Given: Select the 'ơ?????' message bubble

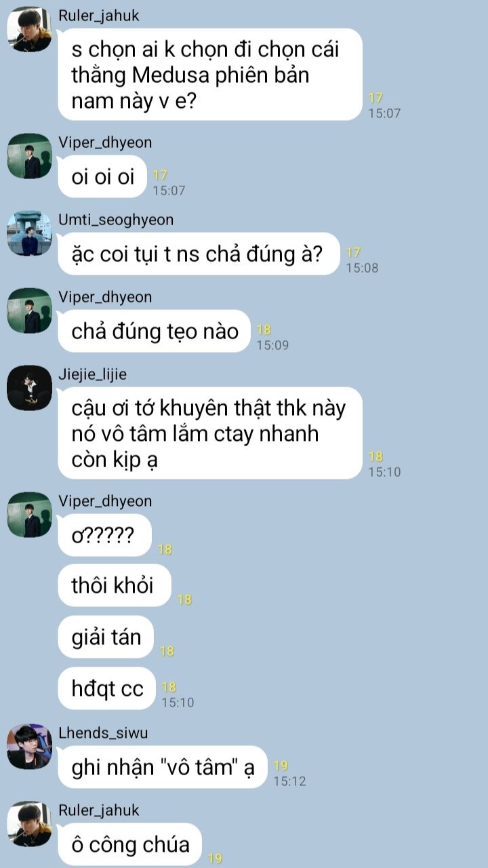Looking at the screenshot, I should tap(104, 536).
